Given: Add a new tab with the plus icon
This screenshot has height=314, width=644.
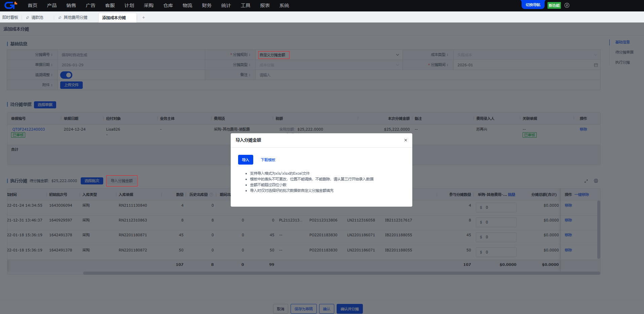Looking at the screenshot, I should tap(144, 18).
